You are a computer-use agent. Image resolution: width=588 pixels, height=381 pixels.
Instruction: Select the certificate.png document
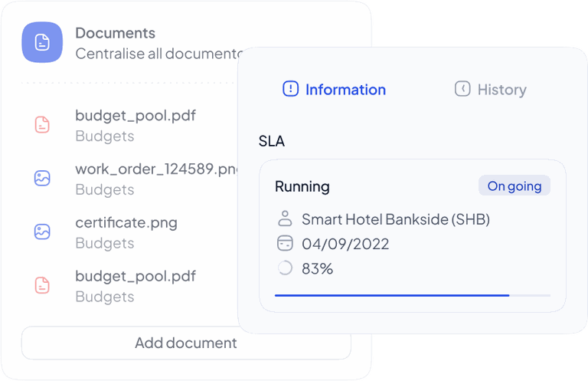(126, 224)
